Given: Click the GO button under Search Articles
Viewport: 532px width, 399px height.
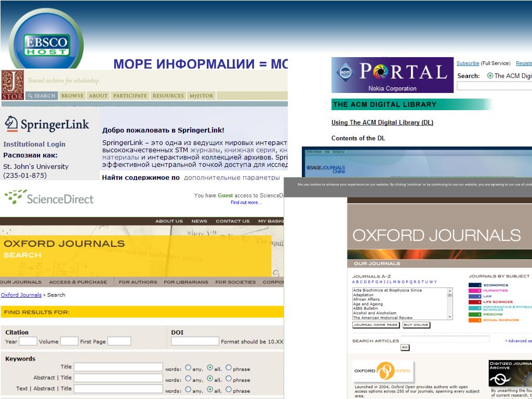Looking at the screenshot, I should [x=405, y=348].
